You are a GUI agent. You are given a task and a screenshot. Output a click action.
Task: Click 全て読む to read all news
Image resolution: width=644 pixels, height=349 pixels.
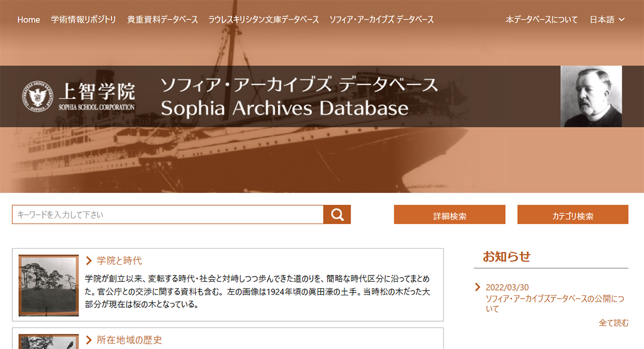tap(613, 323)
